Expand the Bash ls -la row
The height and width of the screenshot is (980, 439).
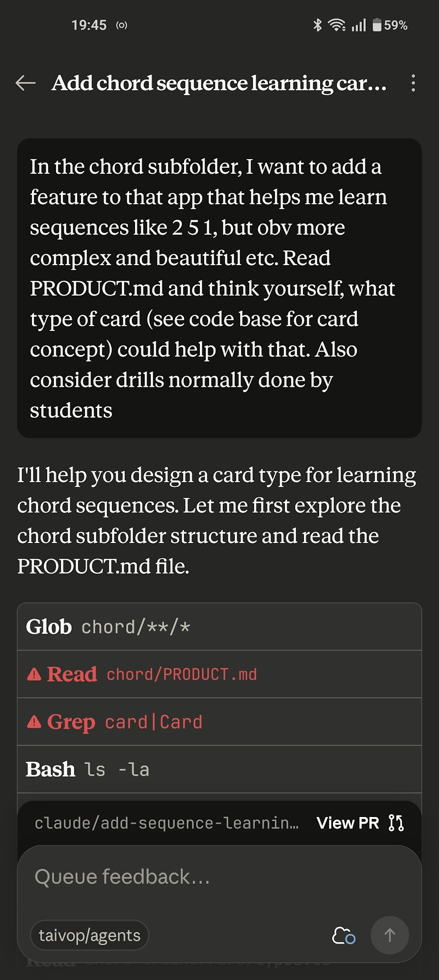pos(219,769)
